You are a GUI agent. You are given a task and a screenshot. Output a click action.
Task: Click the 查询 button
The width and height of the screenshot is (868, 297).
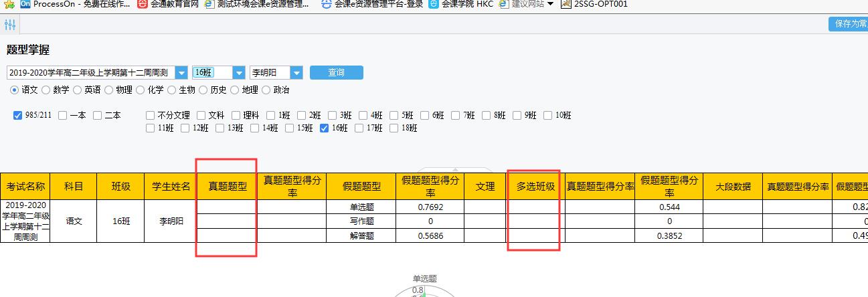(336, 72)
